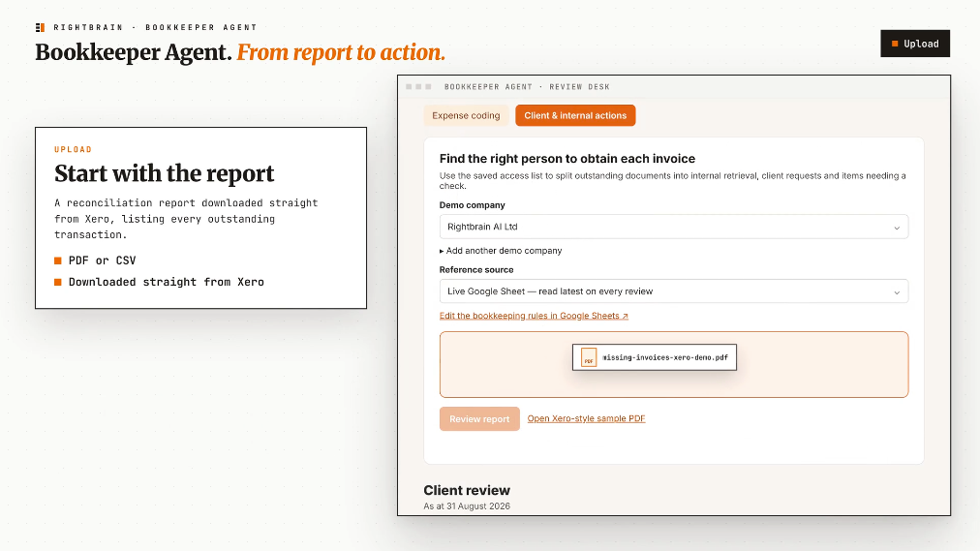Viewport: 980px width, 551px height.
Task: Click the As at 31 August 2026 date text
Action: click(467, 506)
